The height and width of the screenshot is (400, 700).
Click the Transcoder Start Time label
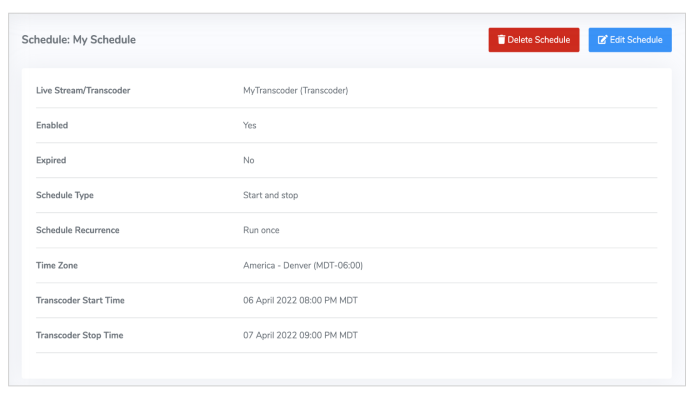(80, 300)
